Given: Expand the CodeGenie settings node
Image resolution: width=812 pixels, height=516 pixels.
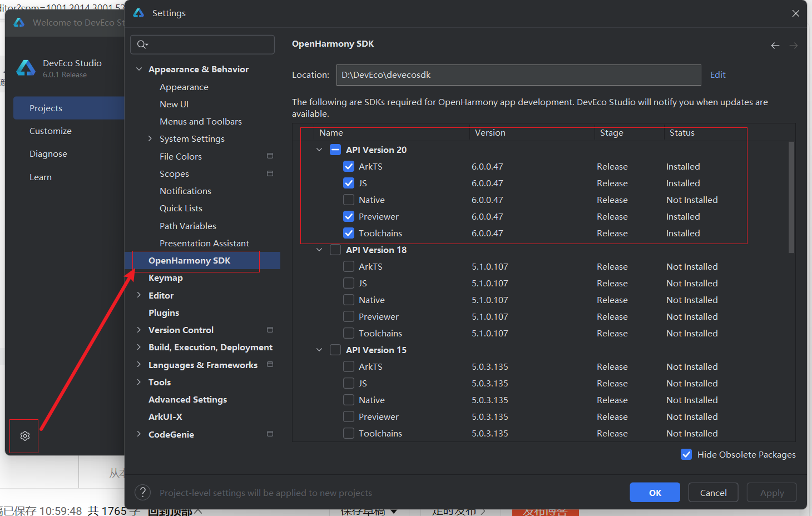Looking at the screenshot, I should pos(139,434).
